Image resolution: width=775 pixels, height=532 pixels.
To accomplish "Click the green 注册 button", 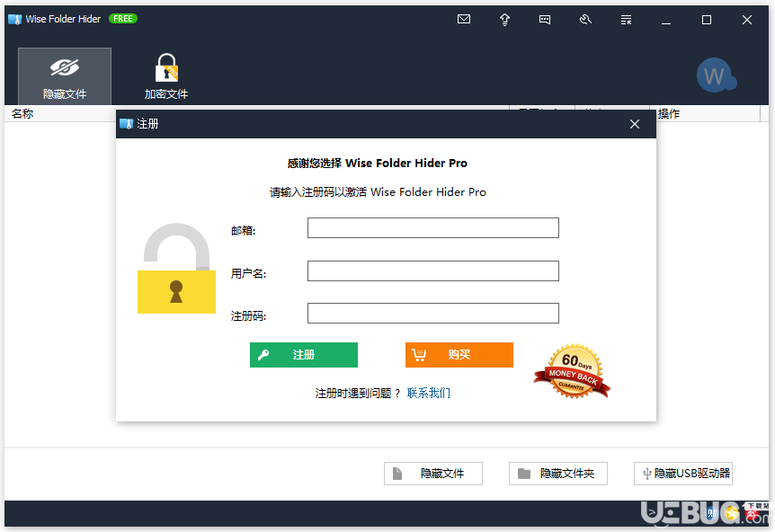I will pos(304,355).
